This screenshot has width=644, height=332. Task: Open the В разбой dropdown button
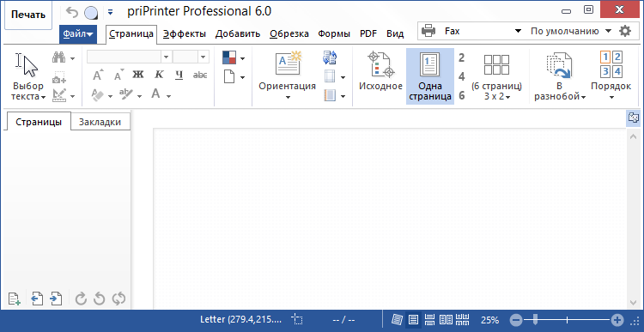pyautogui.click(x=559, y=76)
